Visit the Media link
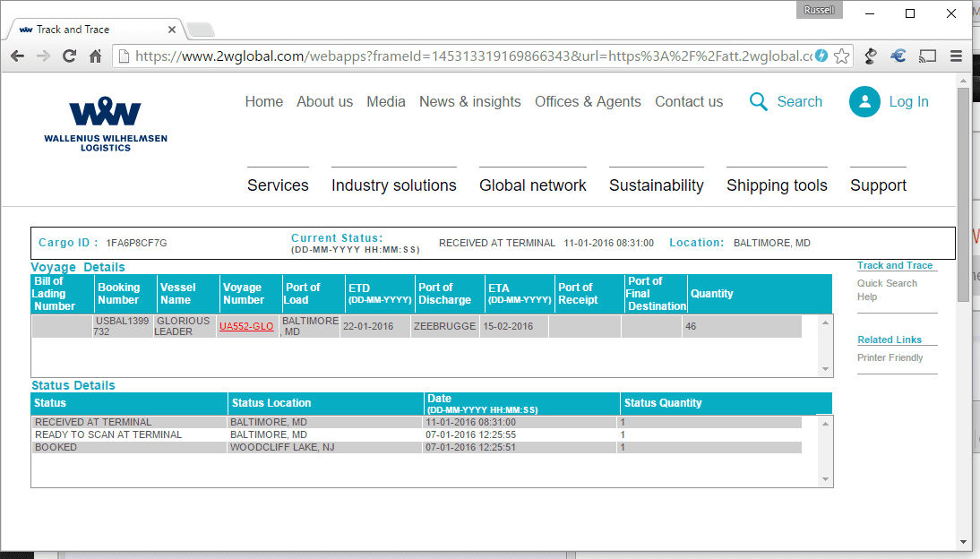 click(385, 101)
